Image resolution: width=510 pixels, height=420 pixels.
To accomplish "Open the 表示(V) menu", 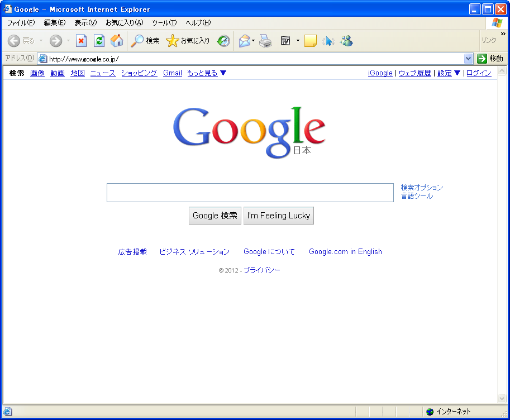I will point(85,23).
